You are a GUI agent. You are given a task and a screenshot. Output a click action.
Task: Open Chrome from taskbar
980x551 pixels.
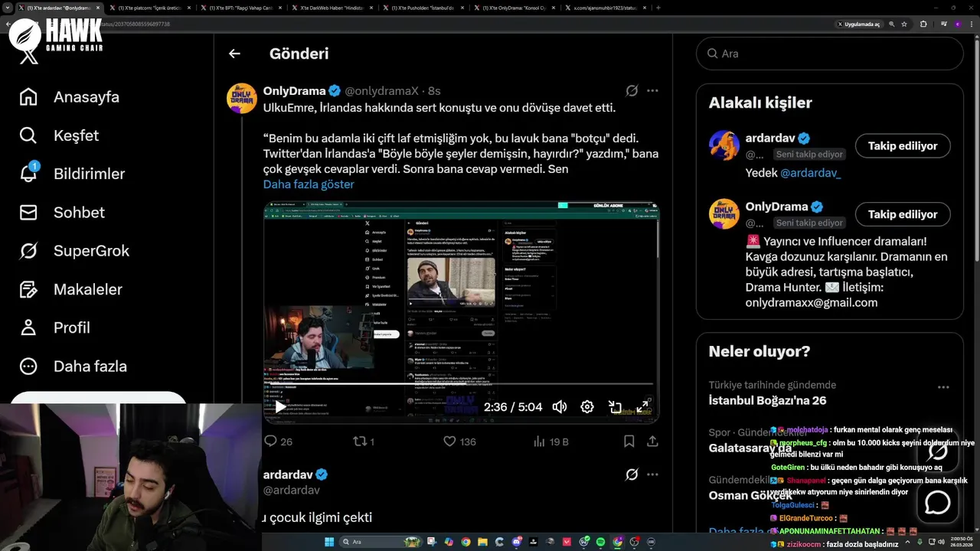[x=465, y=542]
